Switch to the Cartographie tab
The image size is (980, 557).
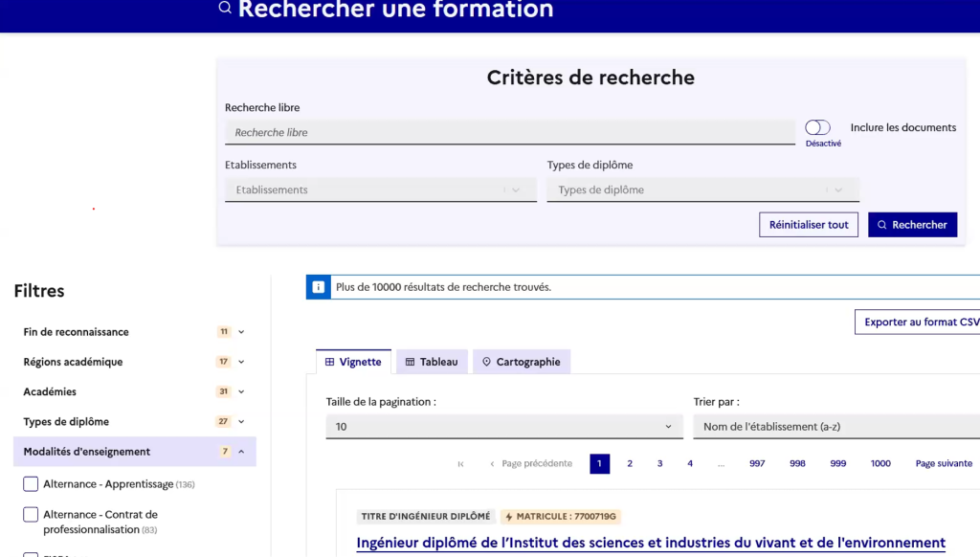point(522,362)
